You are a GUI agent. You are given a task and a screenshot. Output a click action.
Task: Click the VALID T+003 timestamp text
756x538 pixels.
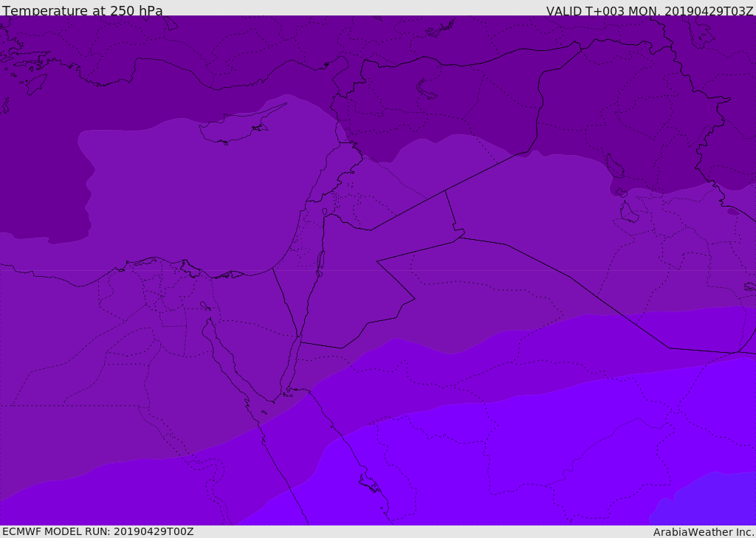tap(650, 11)
